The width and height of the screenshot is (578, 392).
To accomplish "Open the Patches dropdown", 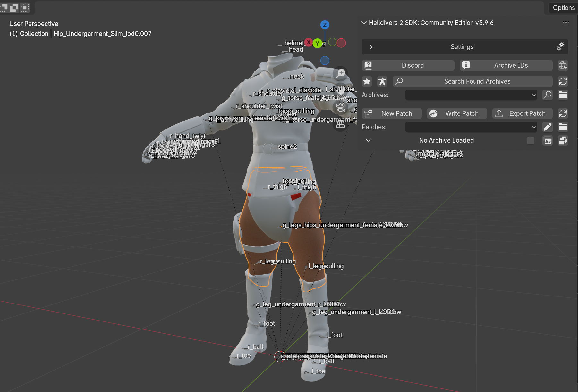I will coord(471,127).
